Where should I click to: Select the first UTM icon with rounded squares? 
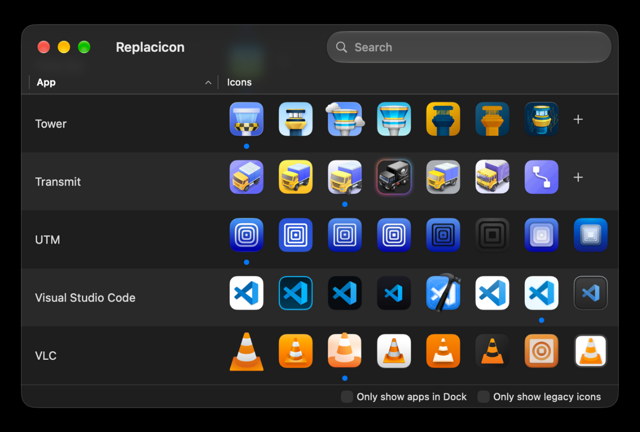(x=246, y=235)
